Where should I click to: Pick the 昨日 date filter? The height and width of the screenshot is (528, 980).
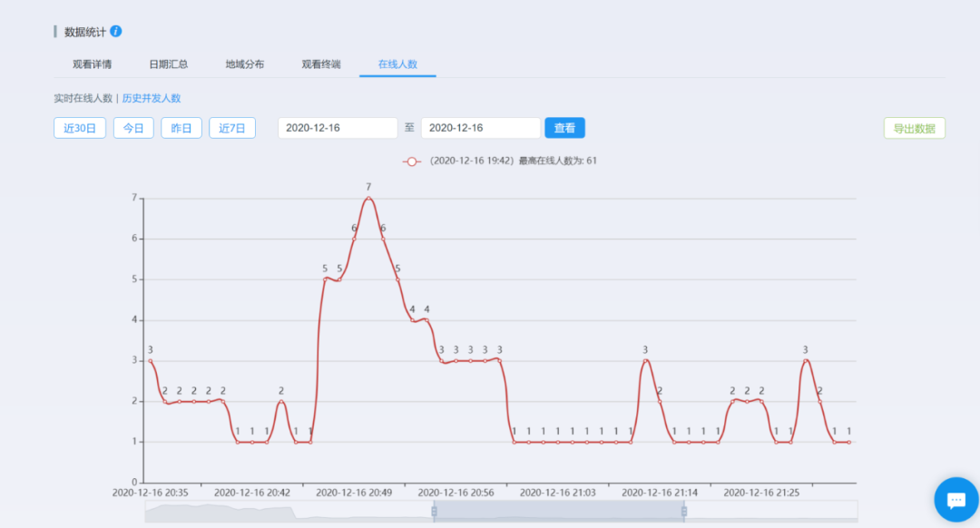181,128
